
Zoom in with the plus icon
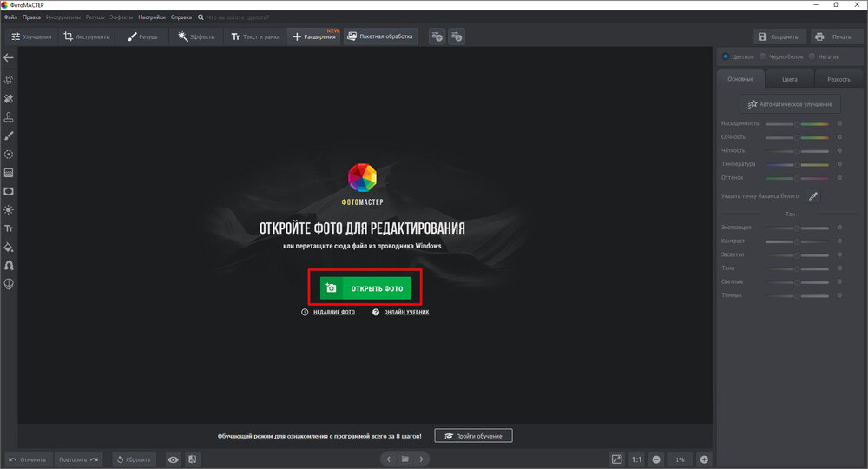[704, 459]
